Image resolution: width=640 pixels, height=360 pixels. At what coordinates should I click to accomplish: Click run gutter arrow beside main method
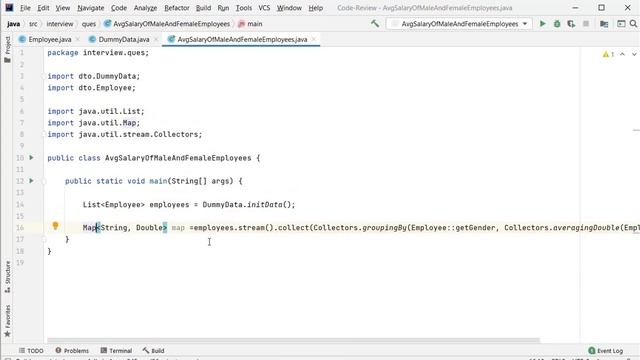(x=31, y=181)
